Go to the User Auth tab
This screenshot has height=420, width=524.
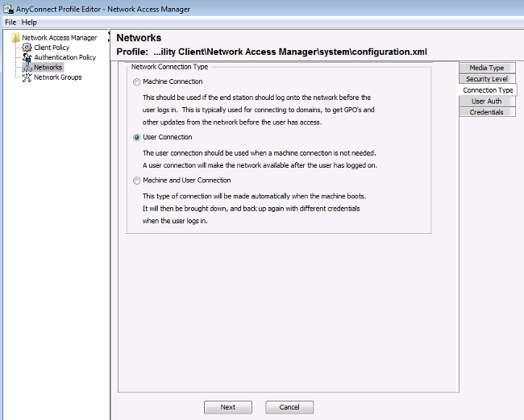click(487, 102)
